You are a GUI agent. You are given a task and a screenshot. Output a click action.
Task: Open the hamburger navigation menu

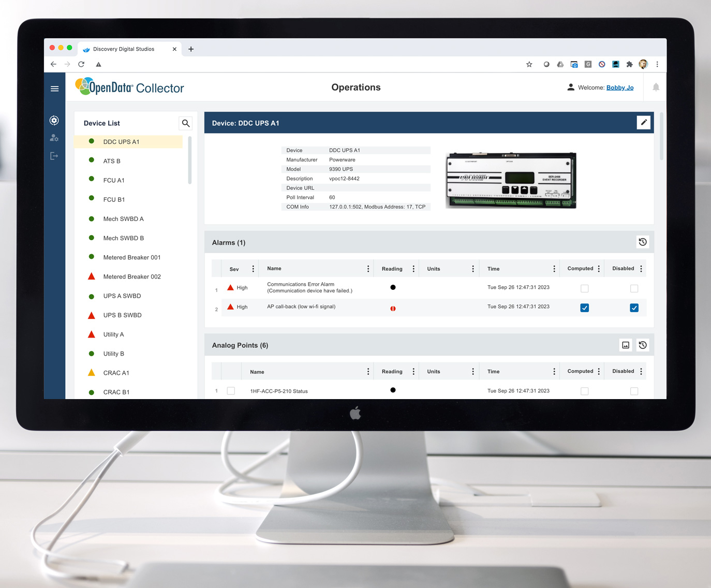tap(54, 89)
